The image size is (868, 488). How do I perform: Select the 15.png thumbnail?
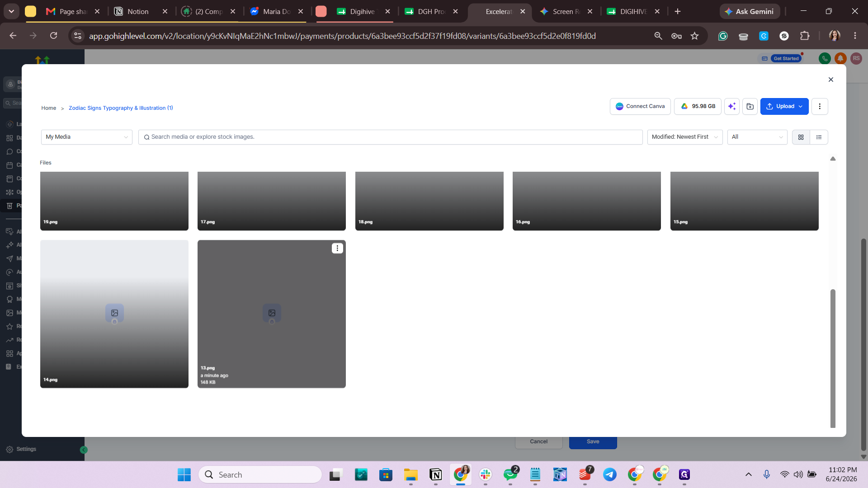pos(745,201)
